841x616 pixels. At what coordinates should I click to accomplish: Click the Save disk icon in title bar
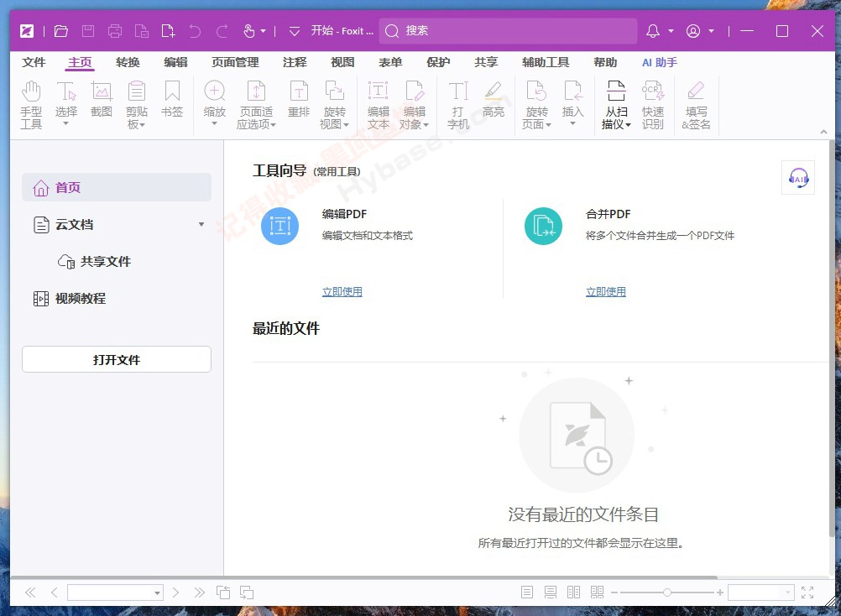point(88,31)
